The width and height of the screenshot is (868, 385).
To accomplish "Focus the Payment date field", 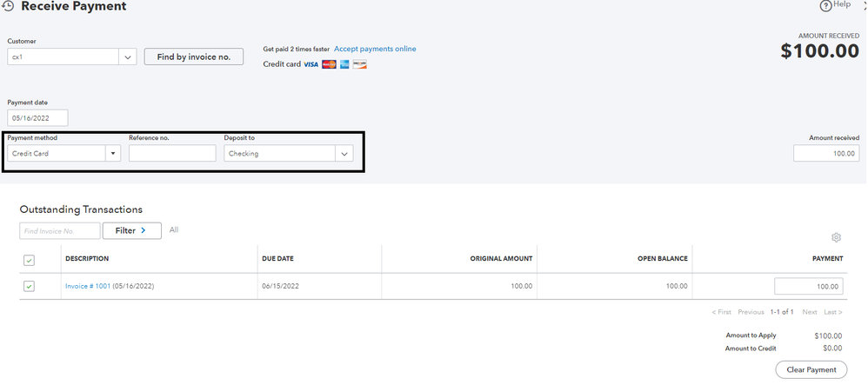I will (37, 118).
